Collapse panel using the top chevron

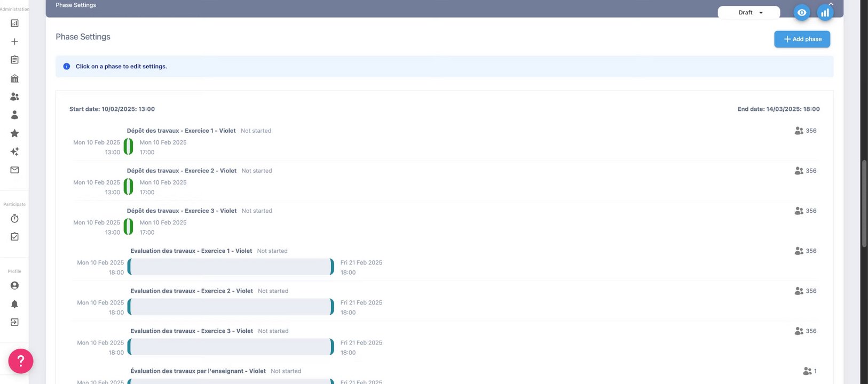(831, 3)
